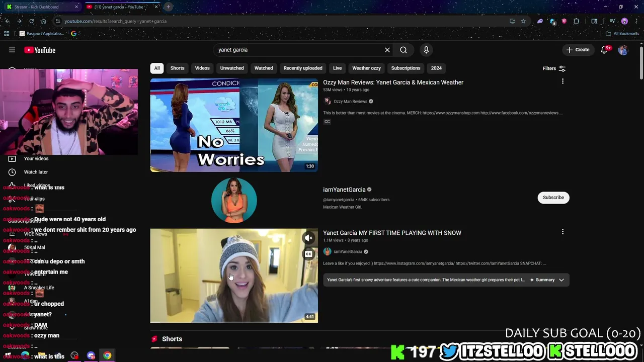The image size is (644, 362).
Task: Select the Recently uploaded filter chip
Action: pos(303,68)
